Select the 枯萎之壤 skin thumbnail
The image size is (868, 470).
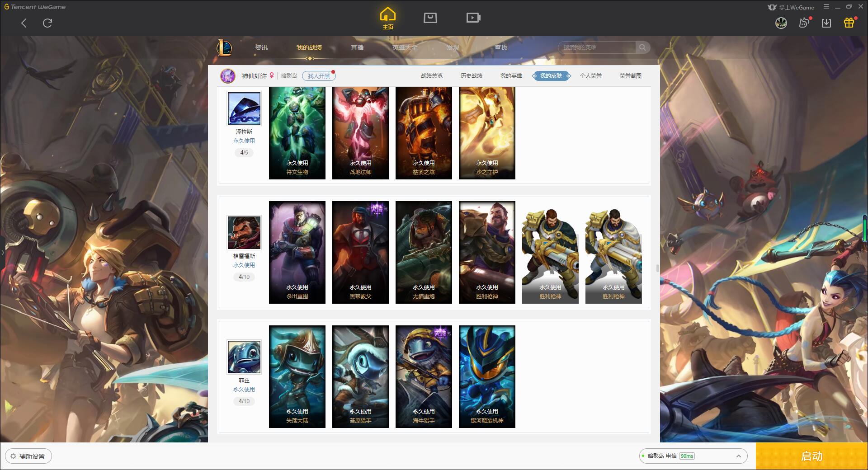coord(424,133)
